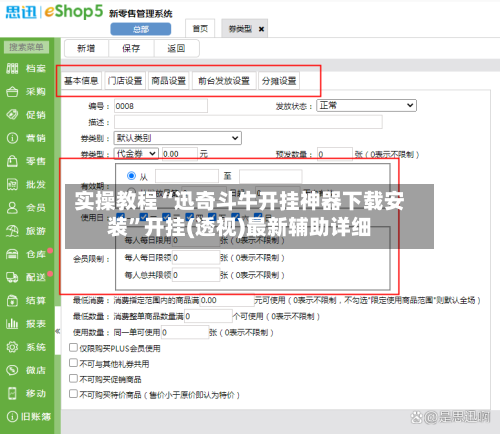Open the 档案 archive sidebar icon

12,69
